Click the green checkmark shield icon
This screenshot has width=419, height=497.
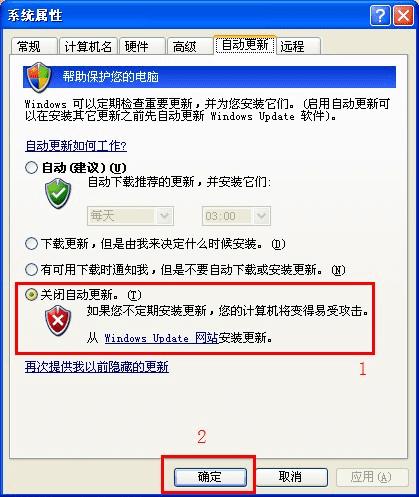pos(58,193)
